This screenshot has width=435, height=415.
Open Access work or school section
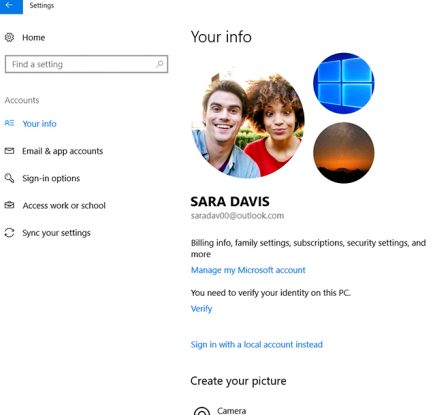coord(64,206)
